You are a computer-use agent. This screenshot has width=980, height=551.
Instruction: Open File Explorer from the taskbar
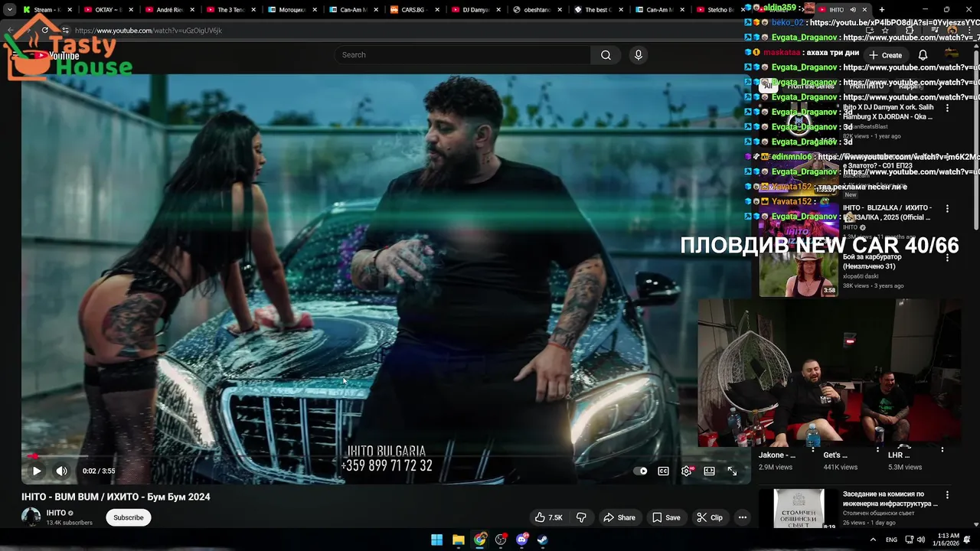point(458,540)
